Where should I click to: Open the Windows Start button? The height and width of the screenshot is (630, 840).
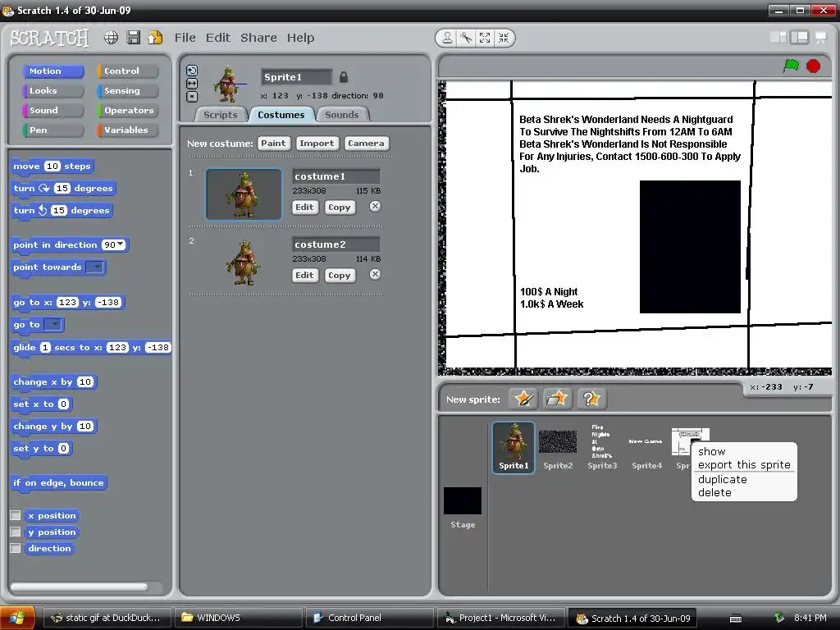click(18, 618)
